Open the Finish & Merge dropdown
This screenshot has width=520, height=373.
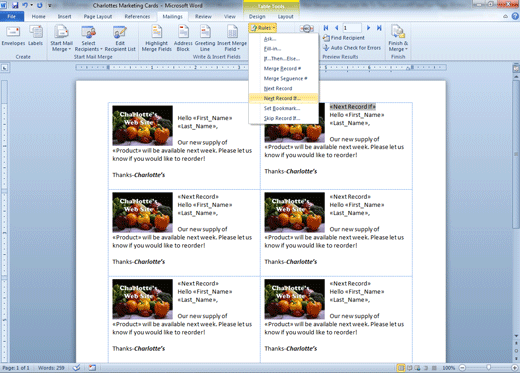(398, 39)
